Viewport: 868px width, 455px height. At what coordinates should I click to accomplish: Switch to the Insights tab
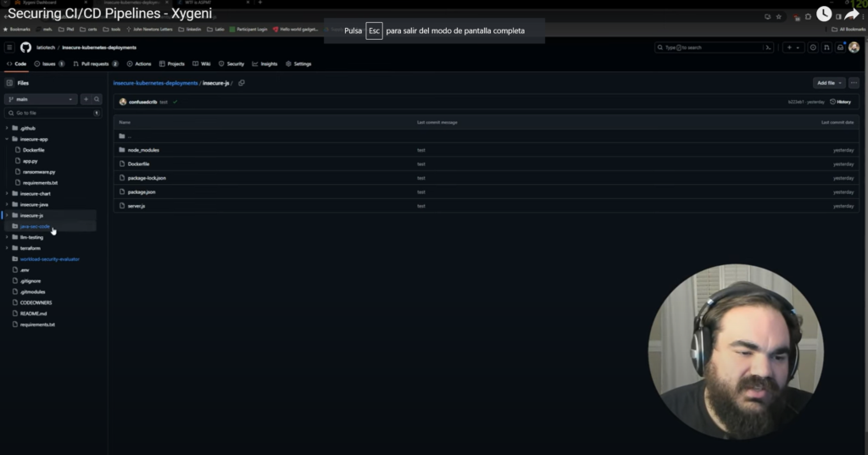coord(264,64)
